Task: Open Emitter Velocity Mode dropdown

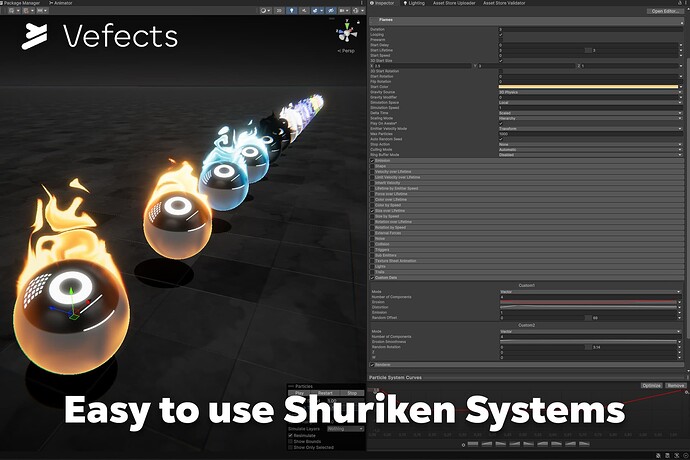Action: tap(591, 129)
